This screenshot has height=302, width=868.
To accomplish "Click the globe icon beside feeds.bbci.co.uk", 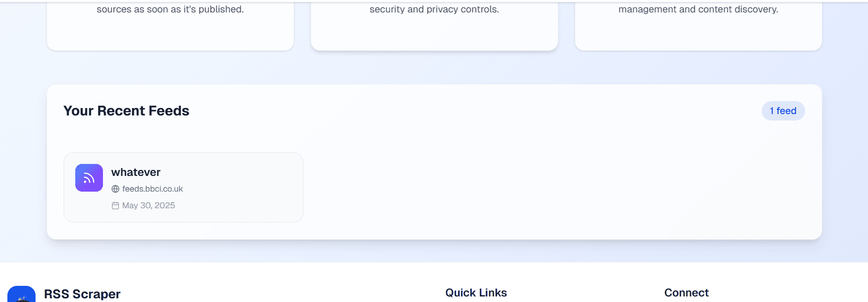I will click(x=115, y=189).
